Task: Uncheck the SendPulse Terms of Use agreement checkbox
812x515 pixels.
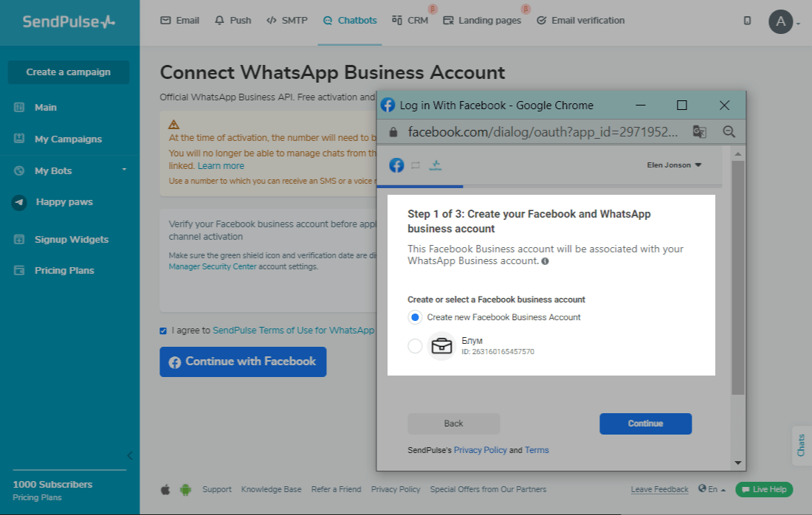Action: (163, 331)
